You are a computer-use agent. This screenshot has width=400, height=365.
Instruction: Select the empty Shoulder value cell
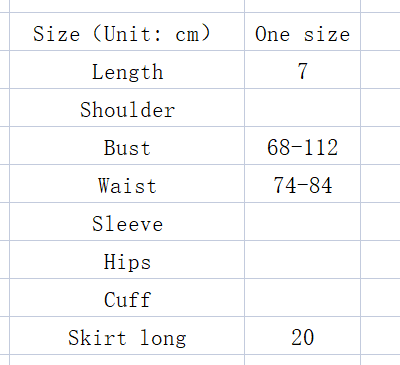(x=302, y=108)
